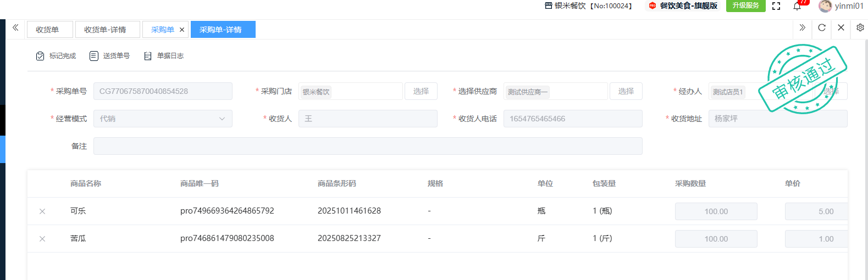Image resolution: width=868 pixels, height=280 pixels.
Task: Open settings gear in tab bar
Action: click(x=860, y=27)
